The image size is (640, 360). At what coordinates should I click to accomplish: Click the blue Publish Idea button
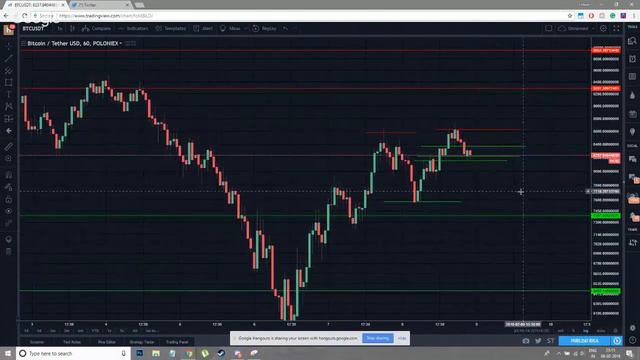tap(584, 340)
